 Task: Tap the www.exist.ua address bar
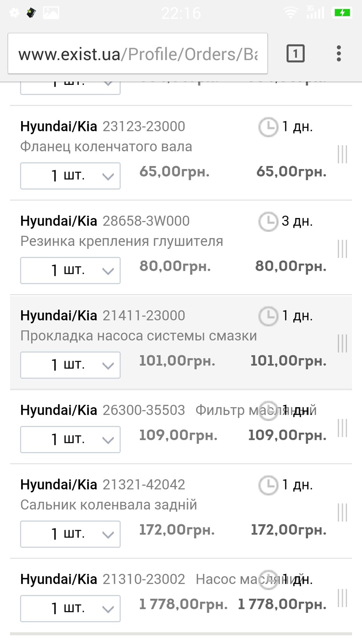click(x=138, y=54)
